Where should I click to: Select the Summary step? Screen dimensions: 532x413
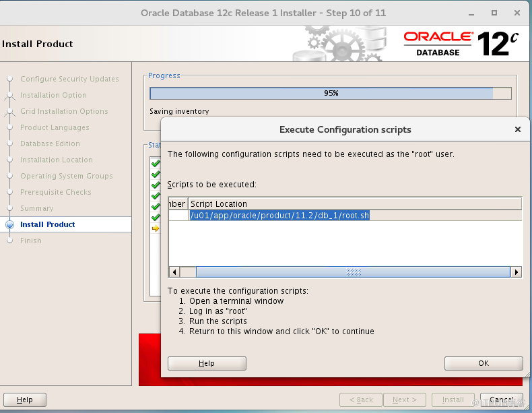coord(36,208)
